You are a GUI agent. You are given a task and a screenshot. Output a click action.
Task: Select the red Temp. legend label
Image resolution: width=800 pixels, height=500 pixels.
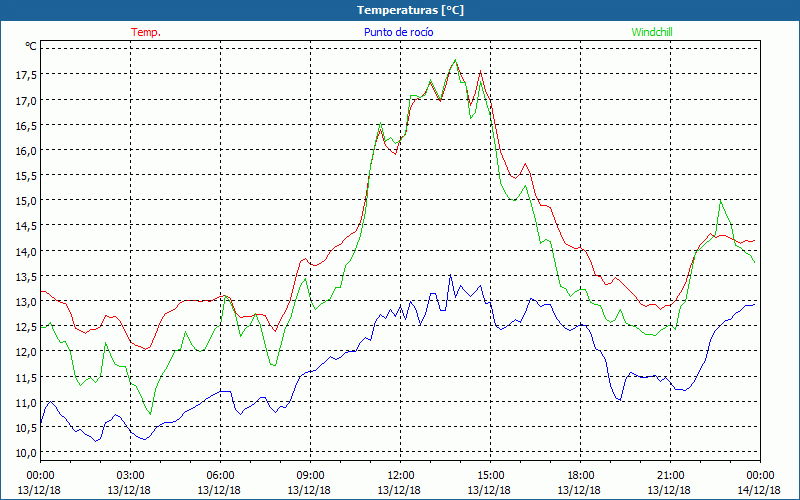146,32
